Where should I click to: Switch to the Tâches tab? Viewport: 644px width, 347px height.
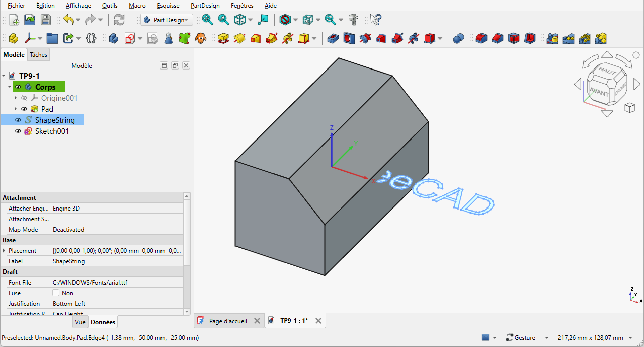point(38,55)
